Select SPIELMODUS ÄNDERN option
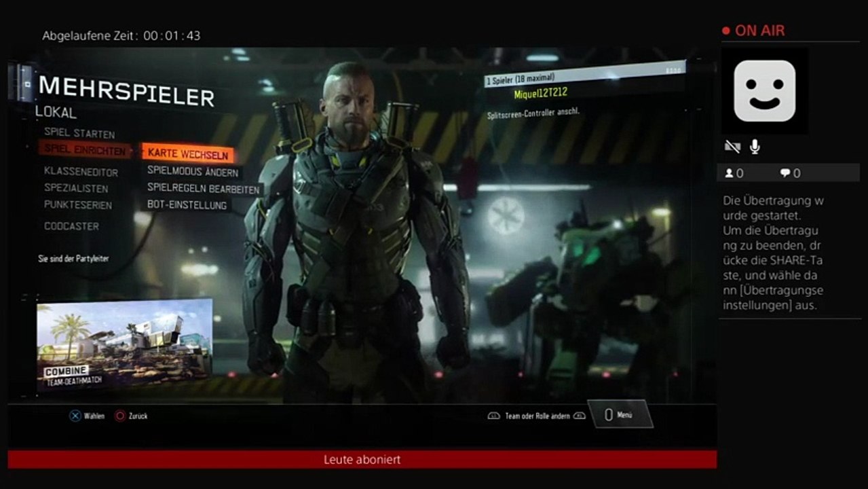The height and width of the screenshot is (489, 868). [x=193, y=172]
